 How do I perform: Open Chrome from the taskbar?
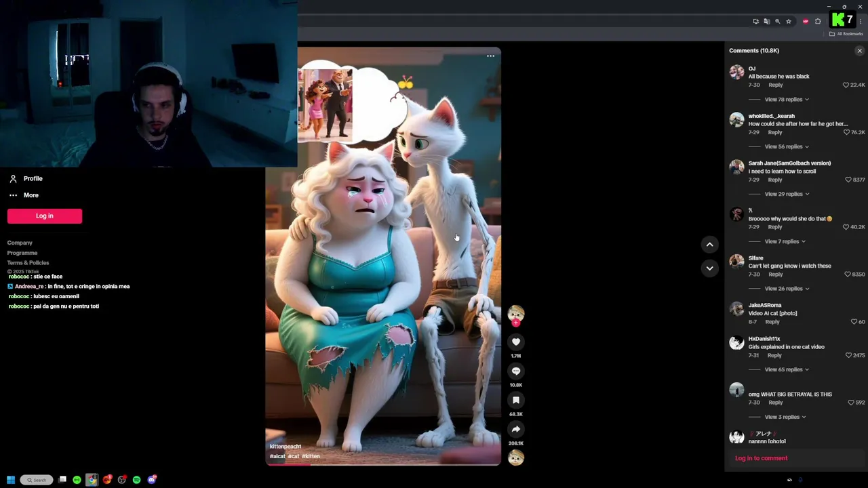click(92, 480)
